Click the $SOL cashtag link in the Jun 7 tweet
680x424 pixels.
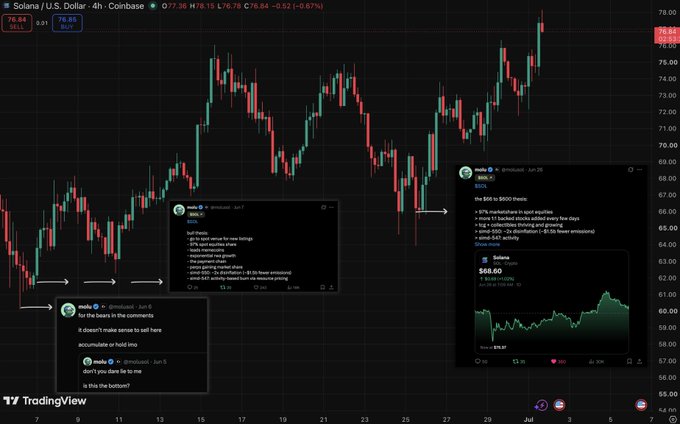(192, 222)
